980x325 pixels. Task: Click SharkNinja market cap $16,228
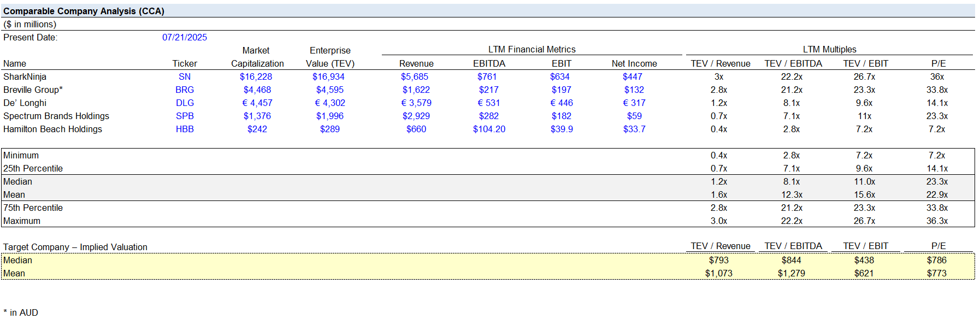256,76
